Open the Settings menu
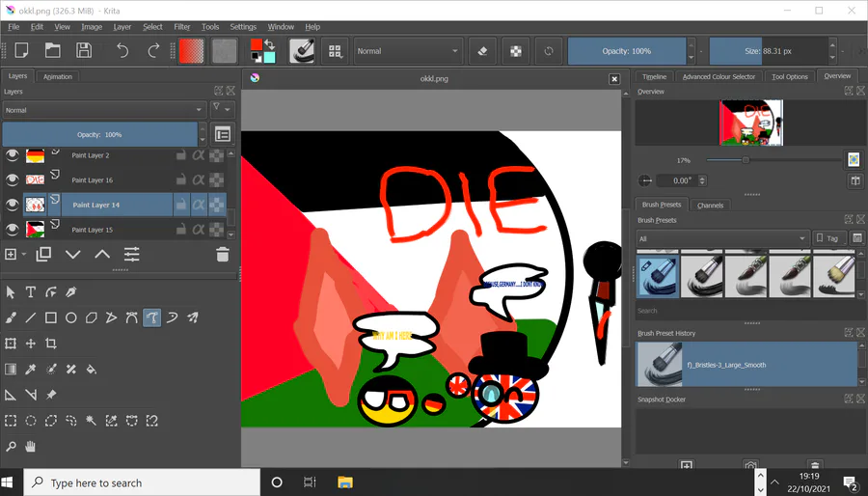 [x=243, y=27]
